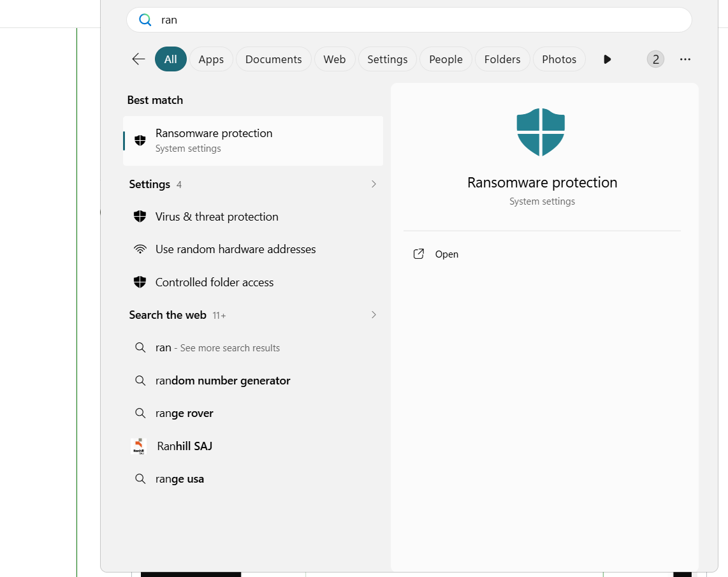Switch to the Web filter tab

click(334, 59)
